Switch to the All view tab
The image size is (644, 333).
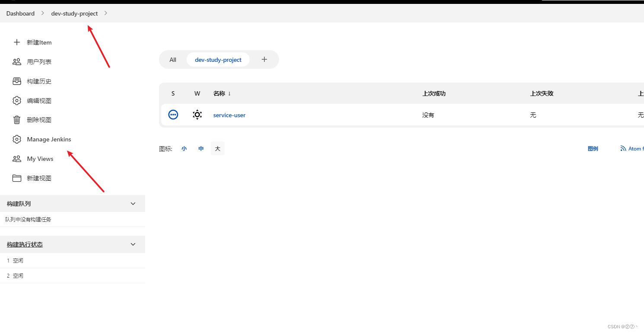point(173,60)
